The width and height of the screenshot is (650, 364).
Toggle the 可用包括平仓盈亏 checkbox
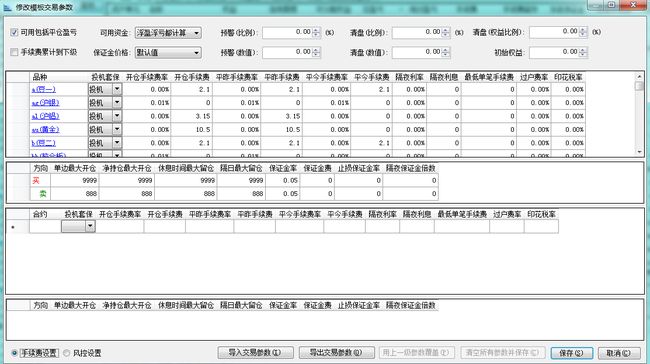[14, 32]
